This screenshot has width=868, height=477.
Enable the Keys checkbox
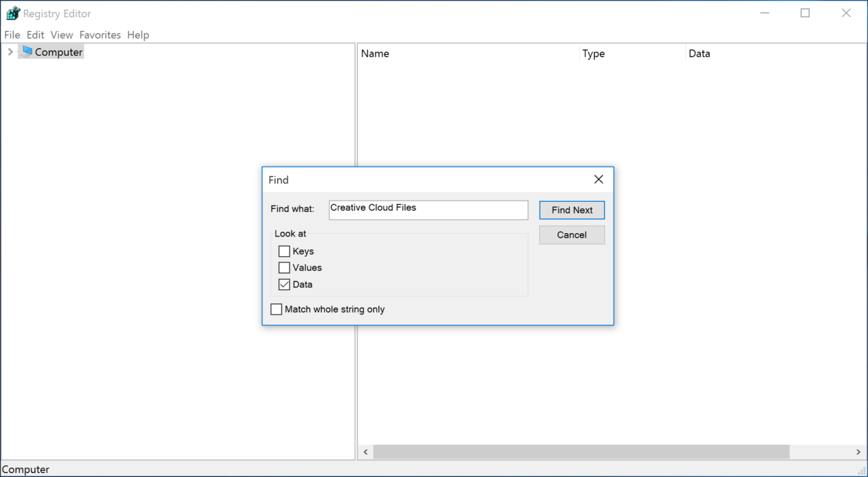pyautogui.click(x=284, y=251)
